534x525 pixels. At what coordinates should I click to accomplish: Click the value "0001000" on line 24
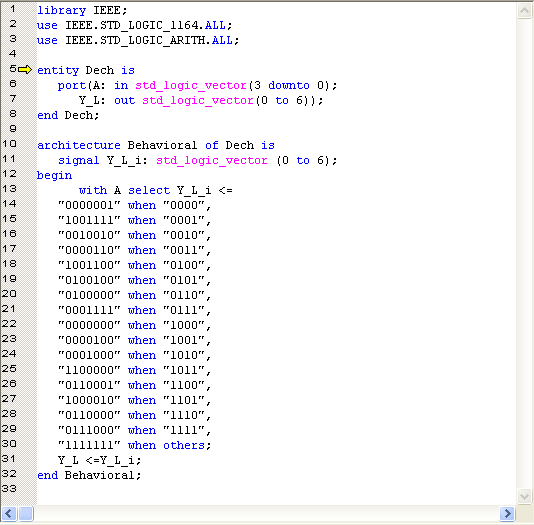89,355
